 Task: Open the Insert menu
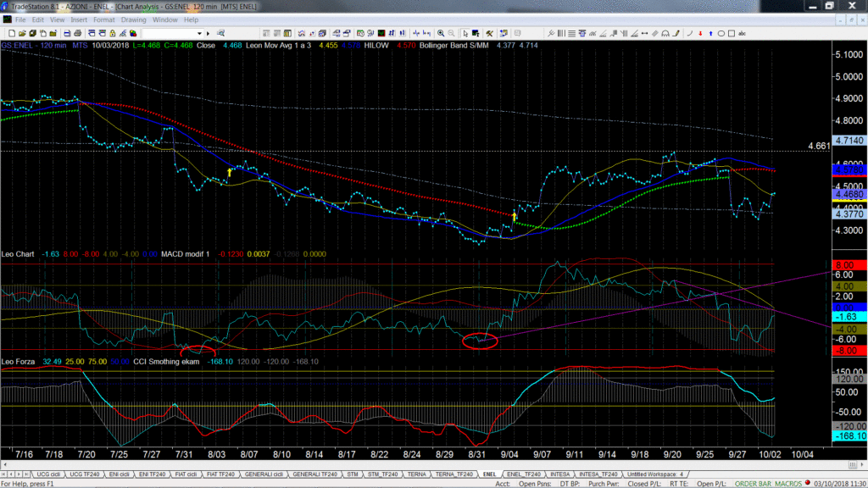(79, 20)
